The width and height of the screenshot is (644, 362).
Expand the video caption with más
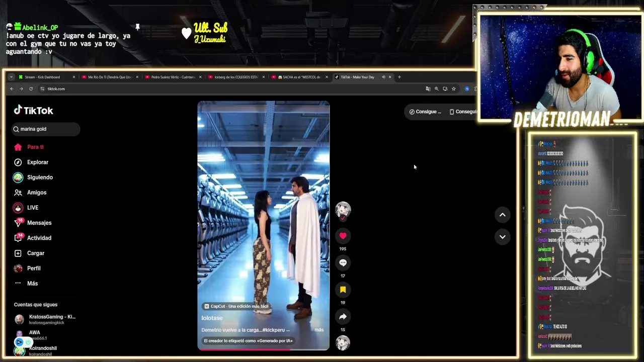click(319, 330)
